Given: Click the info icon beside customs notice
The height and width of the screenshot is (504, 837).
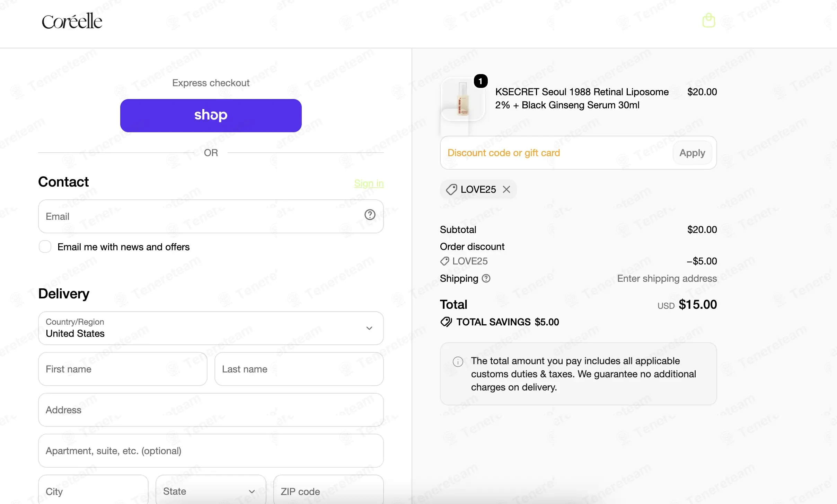Looking at the screenshot, I should [458, 362].
